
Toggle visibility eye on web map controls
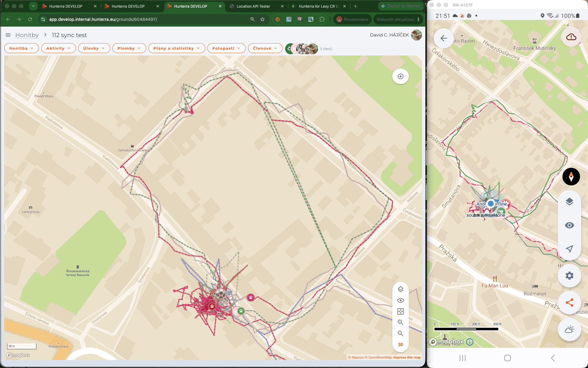click(400, 300)
